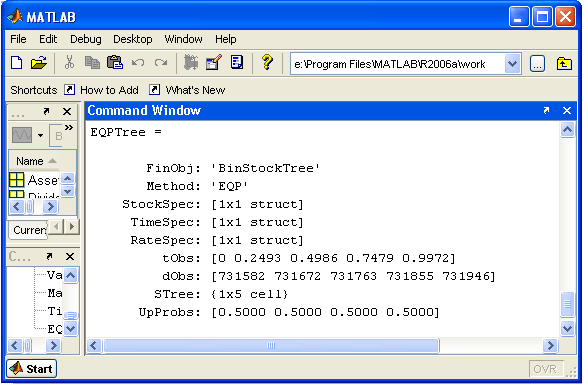Show next tab with right tab arrow
The height and width of the screenshot is (385, 584).
point(72,226)
